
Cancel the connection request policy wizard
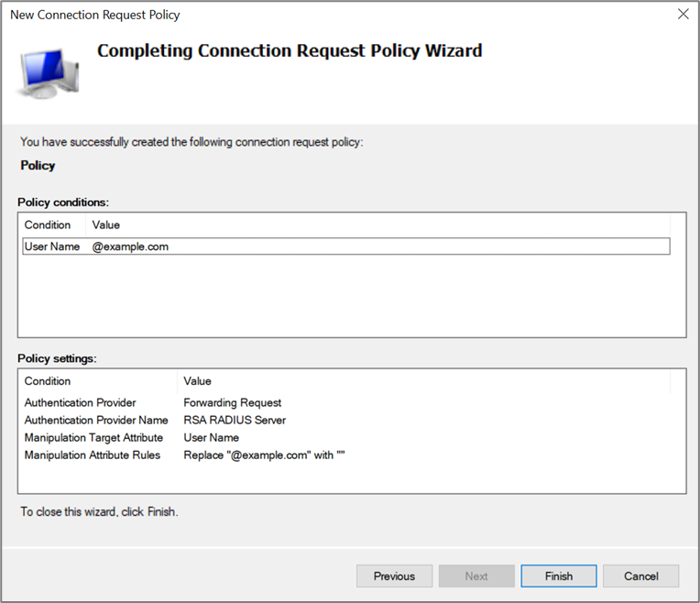point(640,576)
